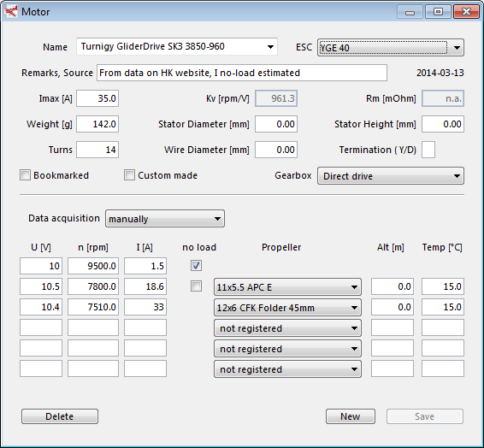The height and width of the screenshot is (448, 484).
Task: Open the Gearbox dropdown
Action: click(x=391, y=176)
